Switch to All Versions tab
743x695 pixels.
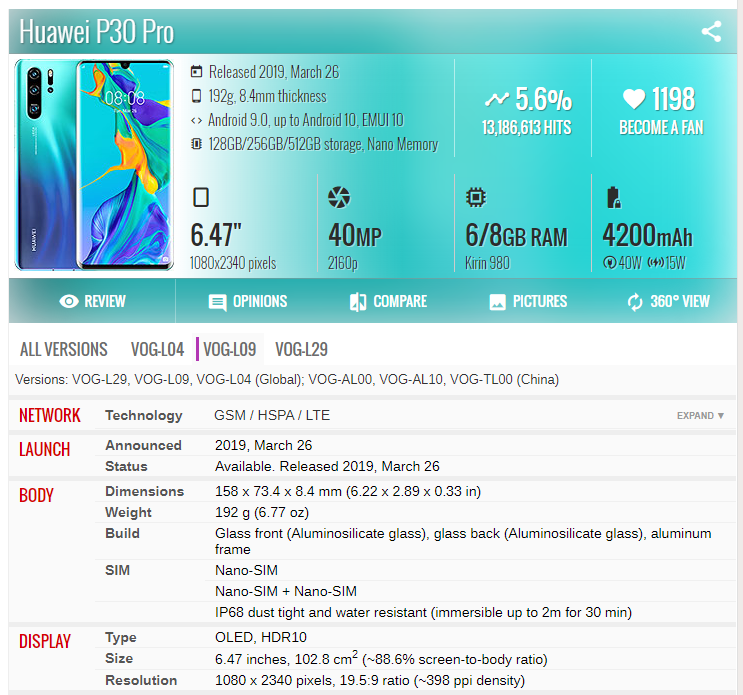tap(64, 349)
